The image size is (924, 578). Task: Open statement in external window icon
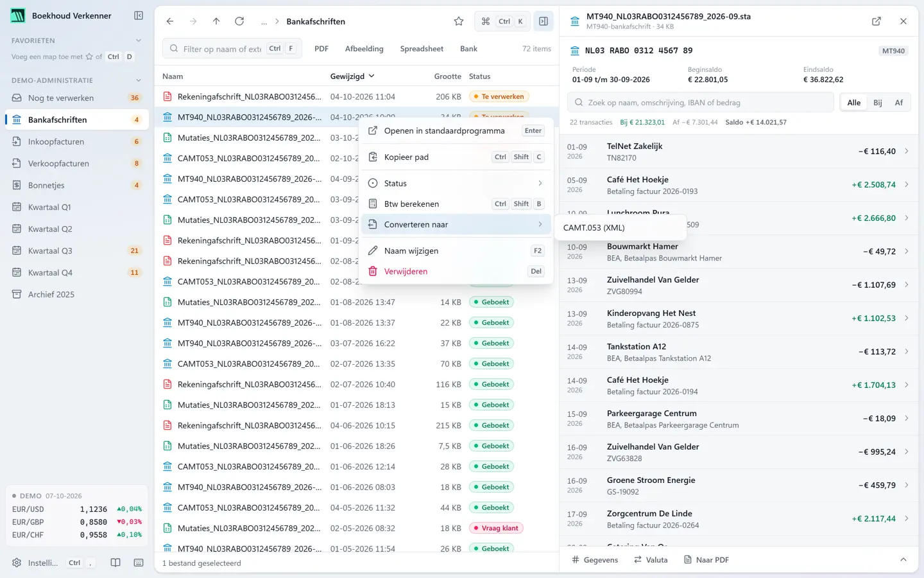877,21
